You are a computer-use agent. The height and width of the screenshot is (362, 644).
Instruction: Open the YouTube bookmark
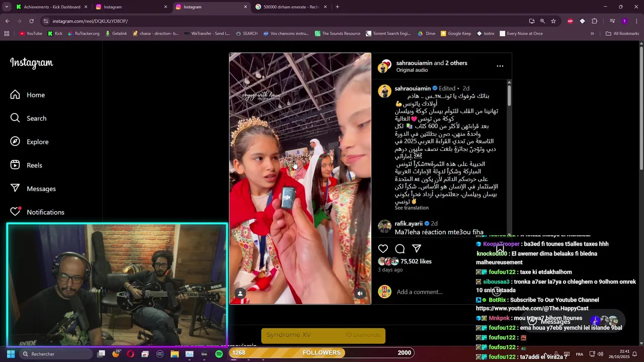point(31,34)
